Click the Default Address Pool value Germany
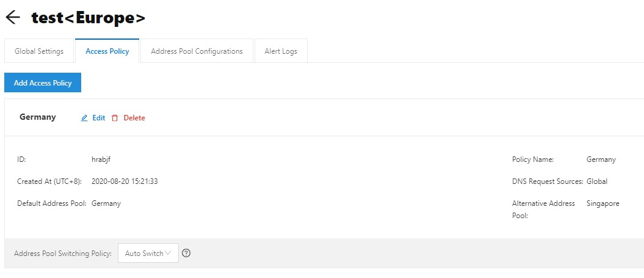The image size is (644, 278). tap(106, 203)
